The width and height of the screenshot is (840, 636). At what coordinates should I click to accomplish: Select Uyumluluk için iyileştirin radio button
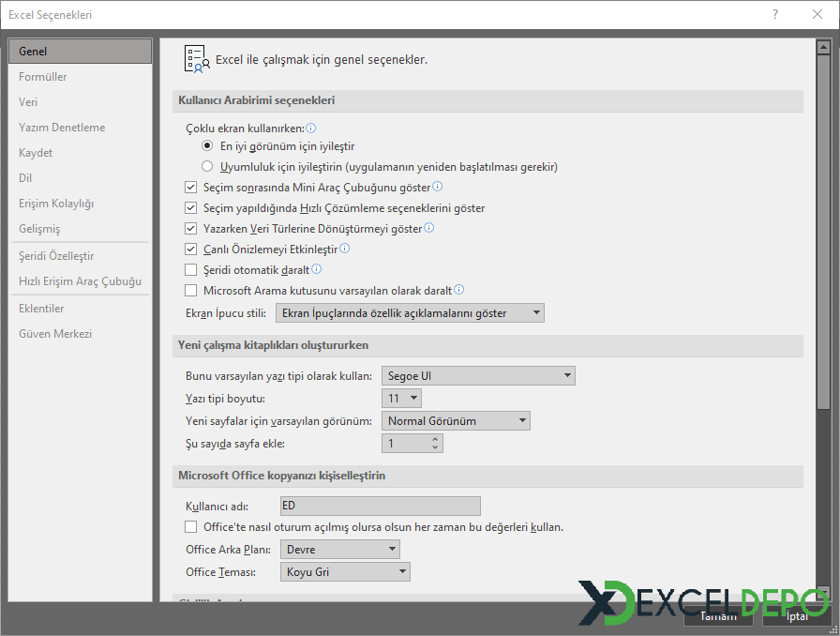pyautogui.click(x=207, y=166)
